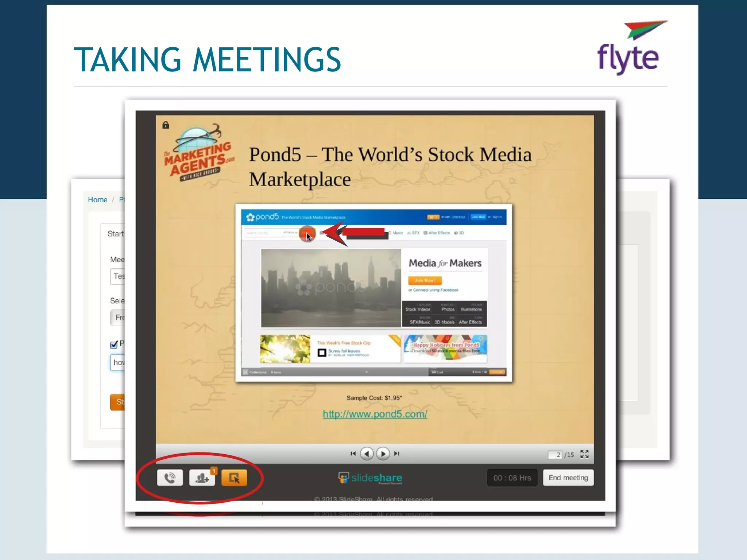This screenshot has width=747, height=560.
Task: Click the slide number input box
Action: [x=555, y=455]
